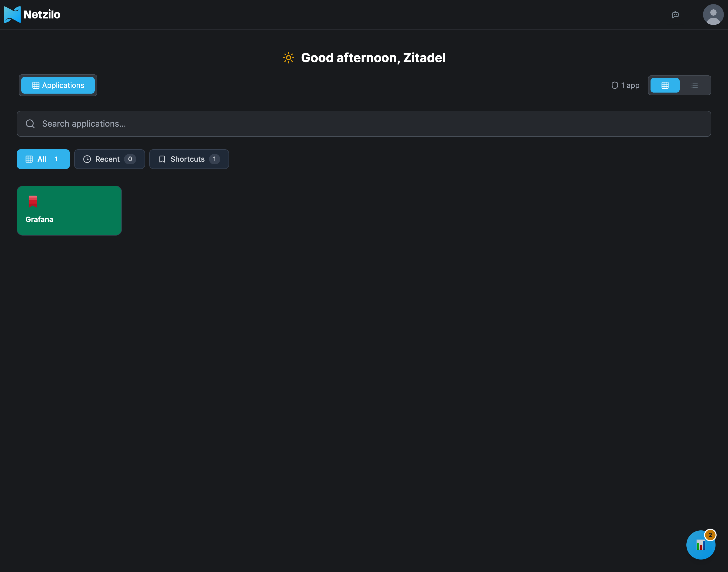Open the user profile avatar
The width and height of the screenshot is (728, 572).
(713, 14)
